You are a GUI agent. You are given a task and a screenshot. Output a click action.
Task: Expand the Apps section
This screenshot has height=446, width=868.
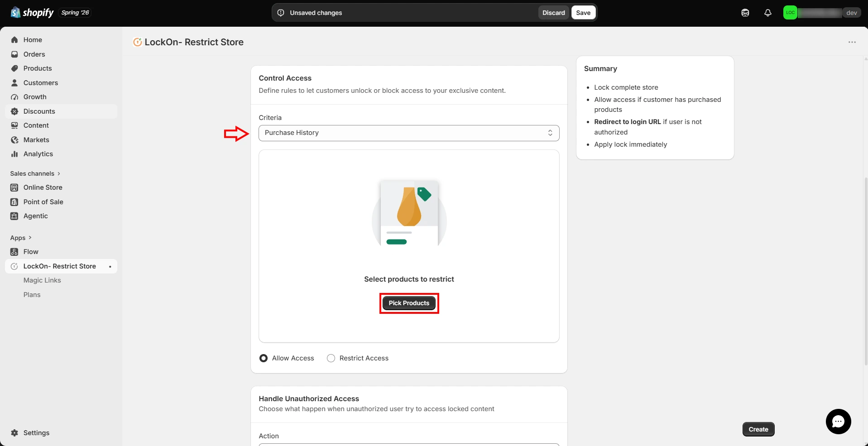pyautogui.click(x=21, y=238)
